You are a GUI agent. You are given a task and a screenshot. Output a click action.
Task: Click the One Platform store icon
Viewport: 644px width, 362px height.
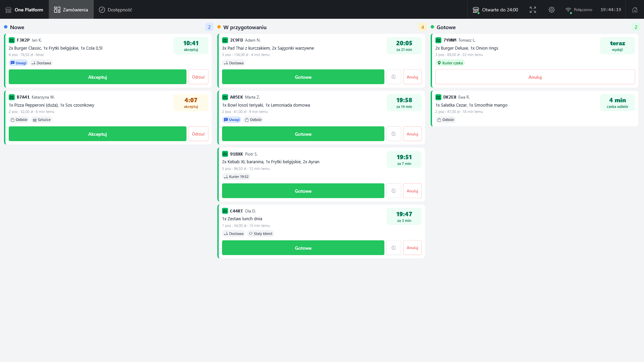tap(8, 10)
